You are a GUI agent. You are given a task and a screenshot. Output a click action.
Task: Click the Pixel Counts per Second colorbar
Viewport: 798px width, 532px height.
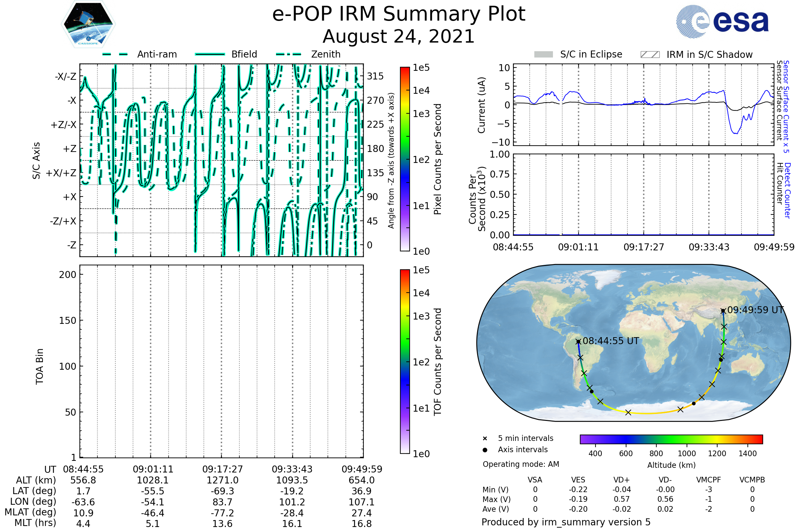point(405,159)
